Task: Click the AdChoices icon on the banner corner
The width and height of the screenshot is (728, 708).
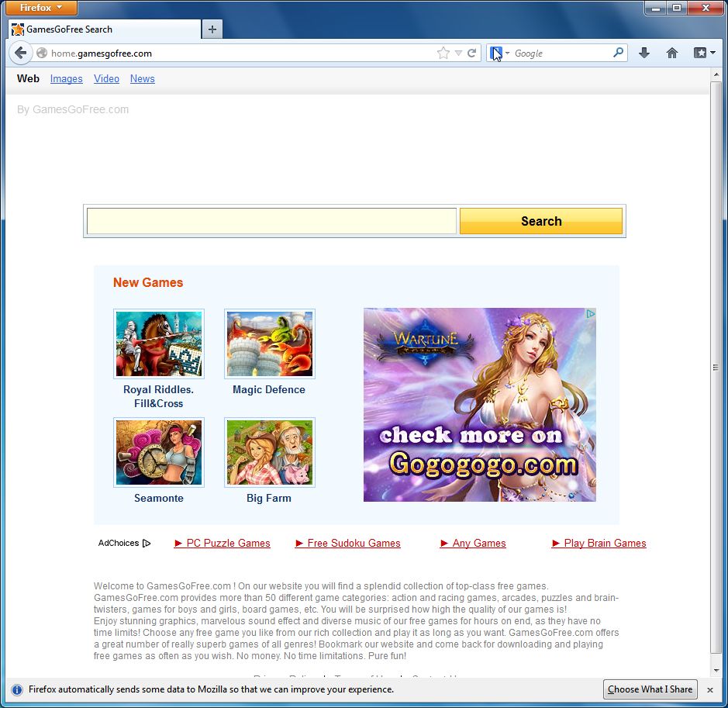Action: coord(590,314)
